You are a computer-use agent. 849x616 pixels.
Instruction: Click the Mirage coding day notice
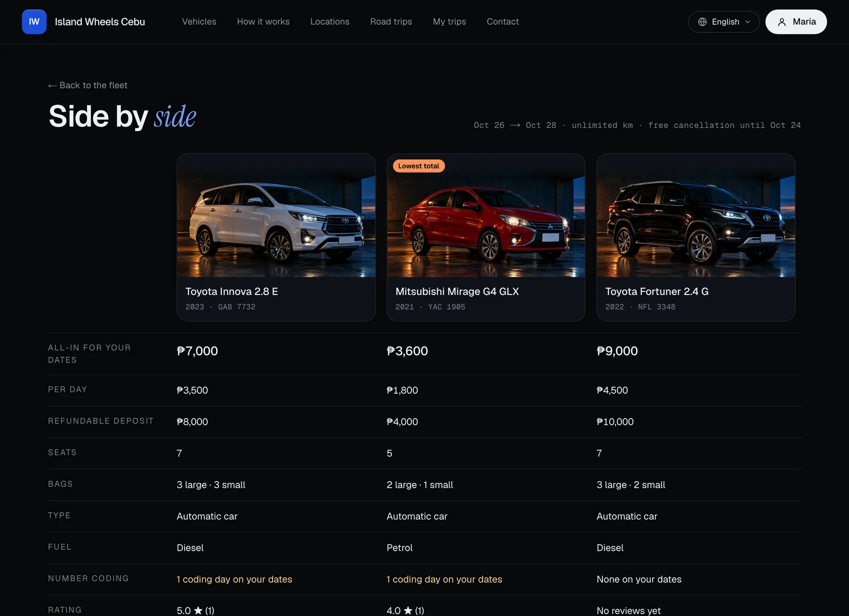[x=444, y=579]
